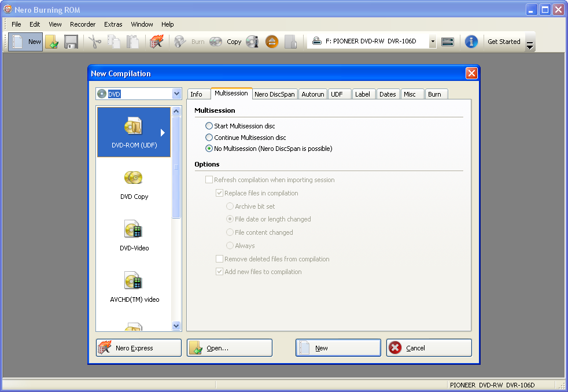The image size is (568, 392).
Task: Toggle Refresh compilation when importing session
Action: tap(209, 180)
